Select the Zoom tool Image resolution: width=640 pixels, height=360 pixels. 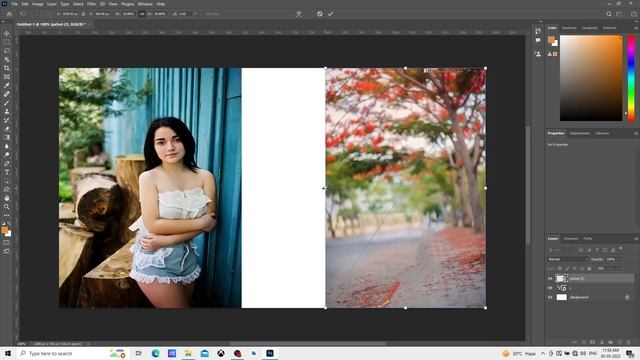[x=7, y=207]
